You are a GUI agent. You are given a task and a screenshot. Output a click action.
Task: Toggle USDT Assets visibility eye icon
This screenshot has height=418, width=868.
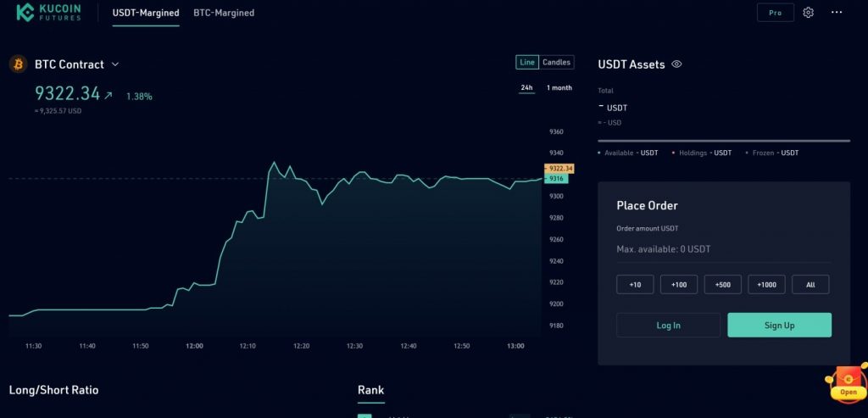(x=676, y=64)
